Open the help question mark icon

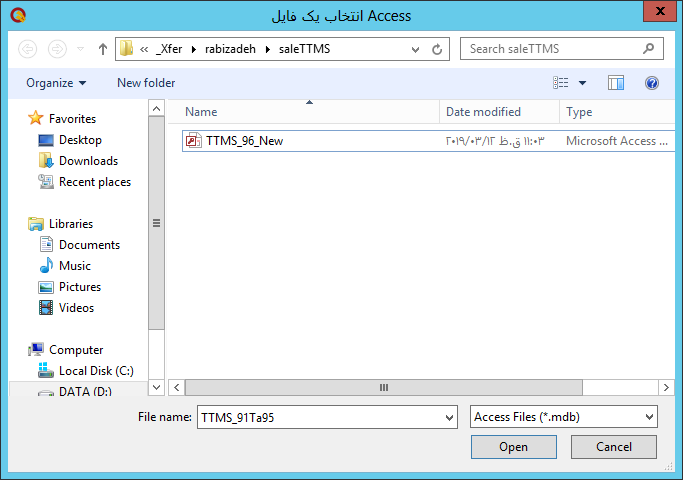(x=652, y=83)
